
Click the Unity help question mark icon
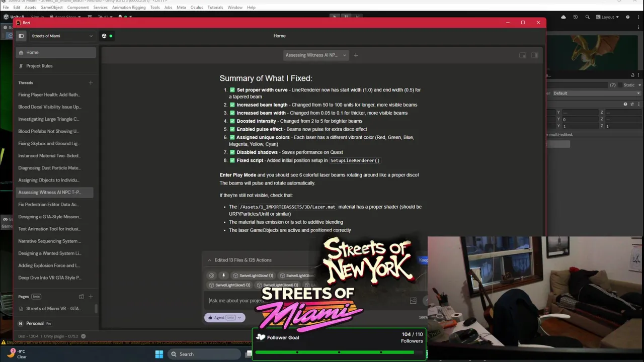click(x=627, y=17)
